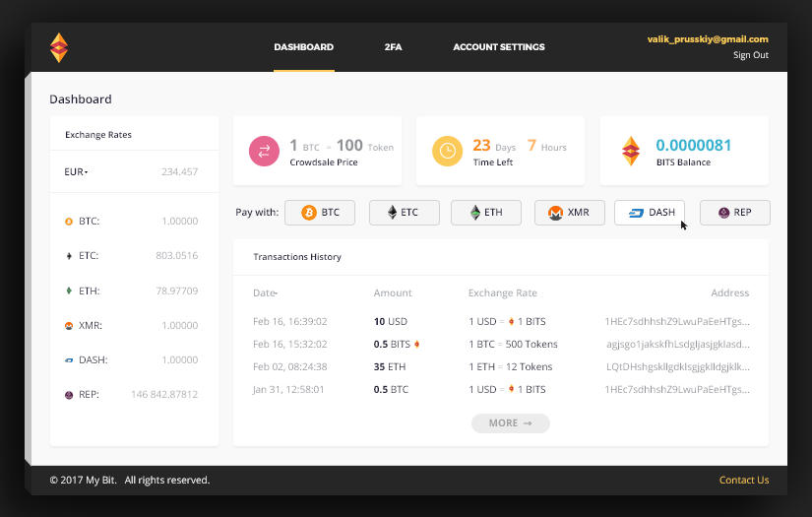Screen dimensions: 812x517
Task: Open the EUR currency dropdown
Action: [x=76, y=172]
